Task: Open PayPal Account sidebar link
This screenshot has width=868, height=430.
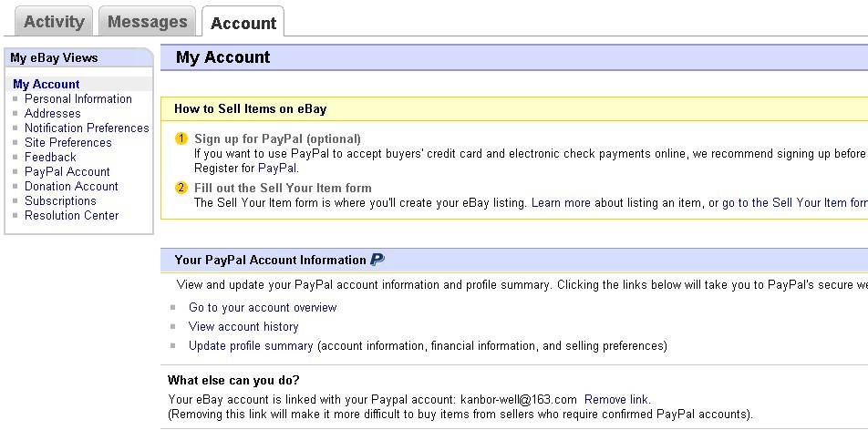Action: coord(67,171)
